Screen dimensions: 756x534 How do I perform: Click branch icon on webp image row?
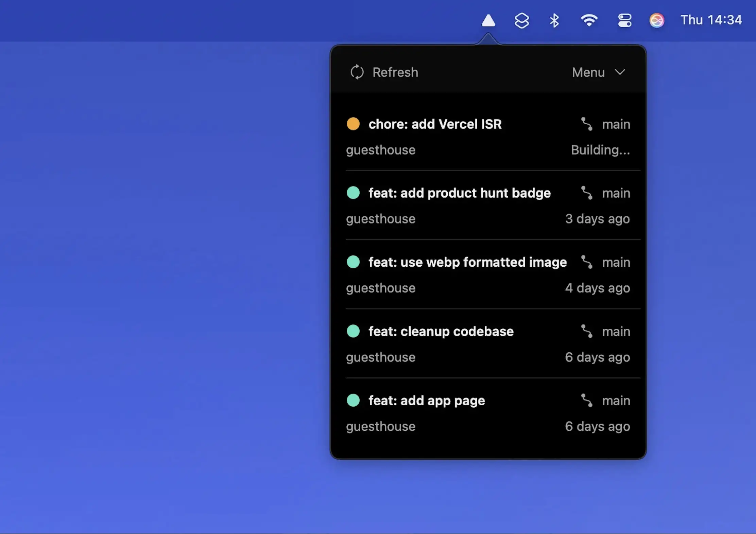[587, 263]
